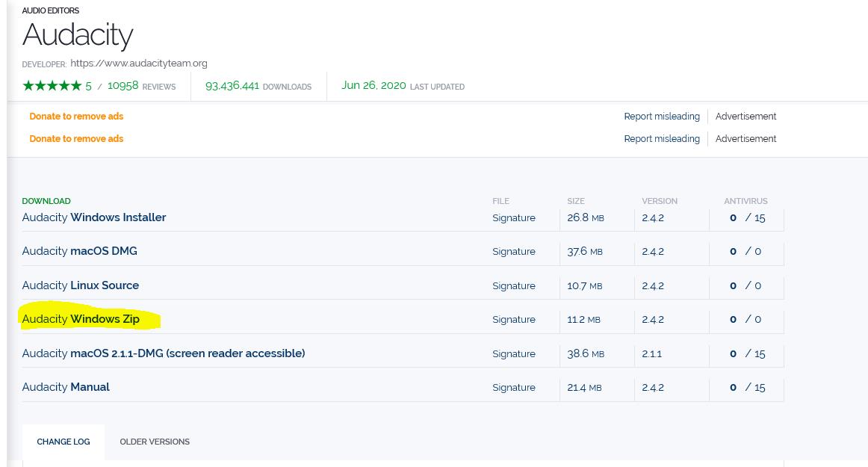Open the Audacity macOS DMG download
This screenshot has height=467, width=868.
click(x=80, y=251)
